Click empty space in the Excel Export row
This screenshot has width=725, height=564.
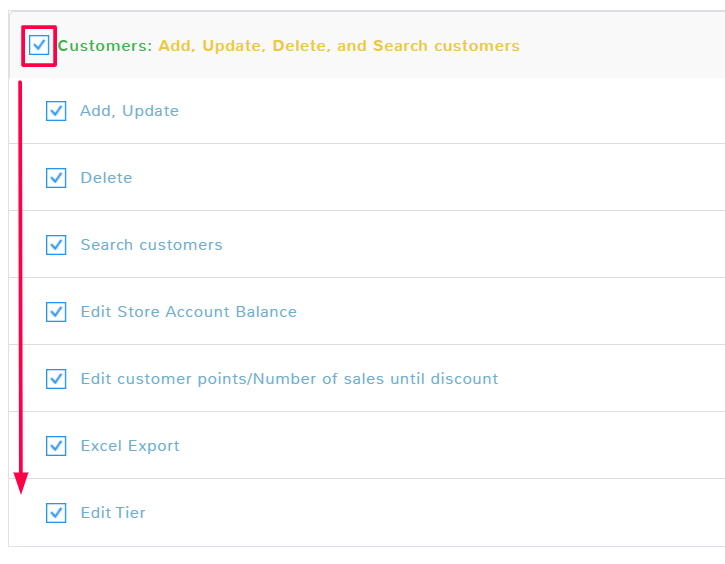pos(450,446)
